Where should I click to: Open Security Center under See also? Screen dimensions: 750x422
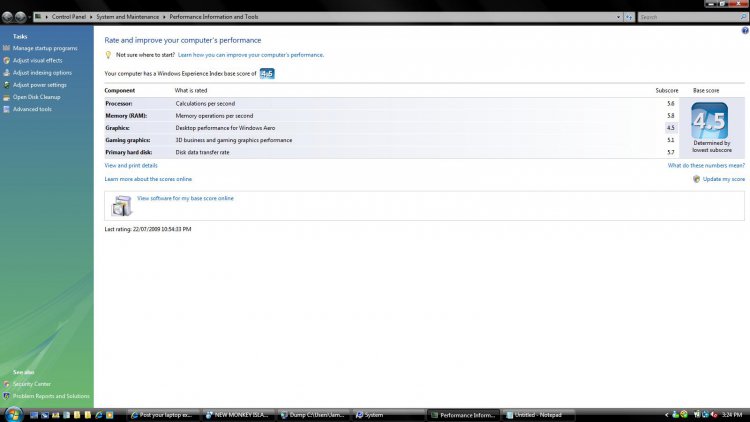coord(32,384)
